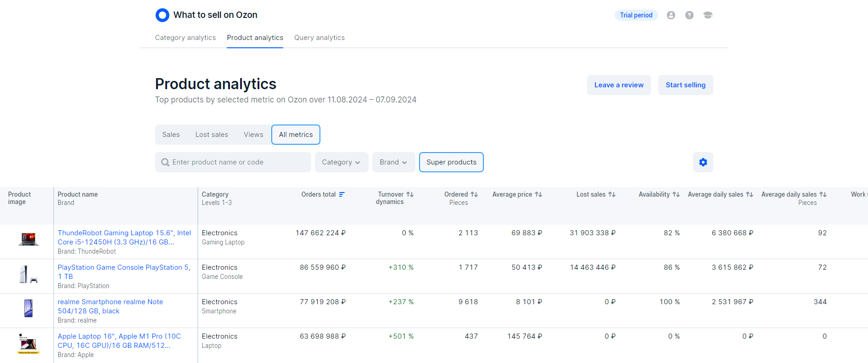868x363 pixels.
Task: Click the help question mark icon
Action: tap(689, 15)
